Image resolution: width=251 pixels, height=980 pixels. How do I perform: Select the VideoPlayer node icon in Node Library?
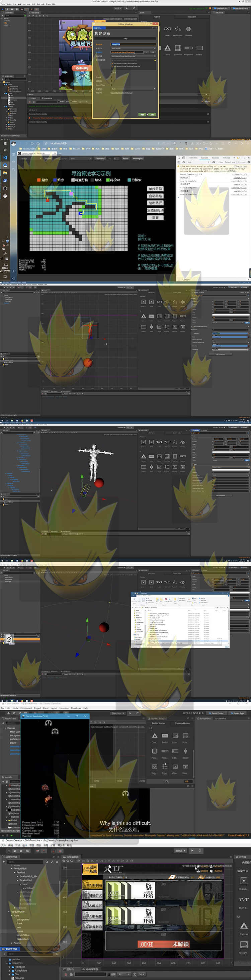pyautogui.click(x=175, y=767)
